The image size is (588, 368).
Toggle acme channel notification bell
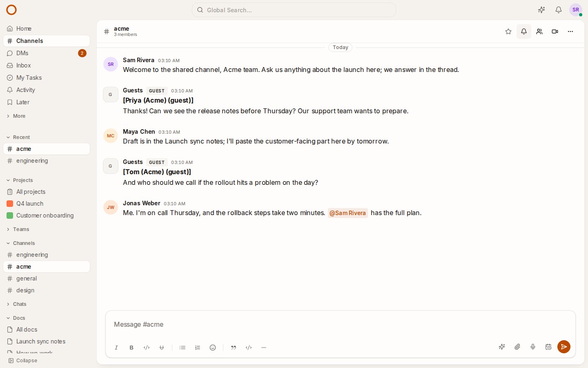coord(524,31)
